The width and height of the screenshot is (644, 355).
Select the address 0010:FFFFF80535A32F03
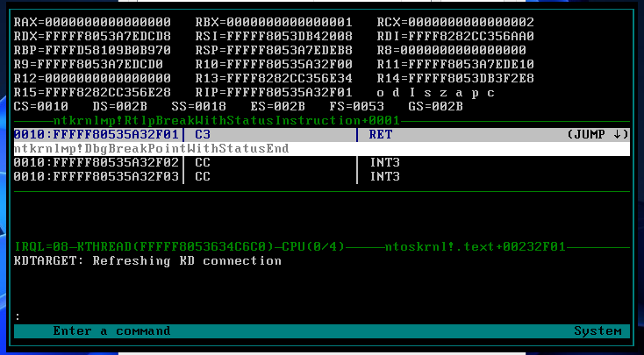(97, 176)
